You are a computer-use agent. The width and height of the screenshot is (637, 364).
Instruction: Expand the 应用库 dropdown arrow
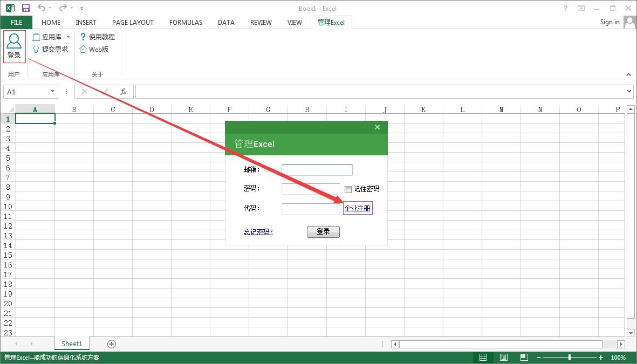(69, 37)
